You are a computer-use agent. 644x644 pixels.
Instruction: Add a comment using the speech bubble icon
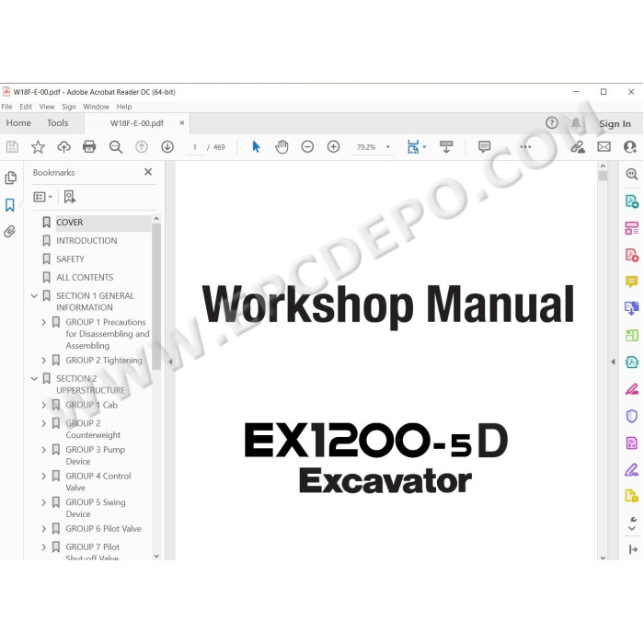[484, 146]
